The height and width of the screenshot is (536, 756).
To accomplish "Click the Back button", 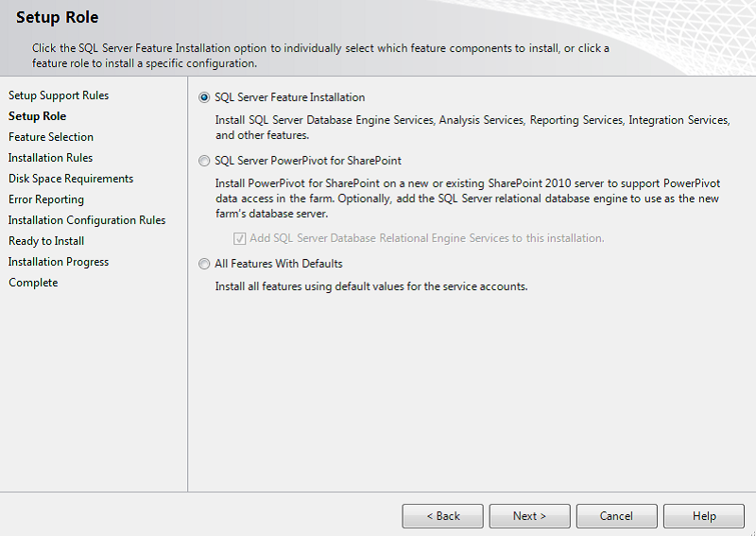I will click(442, 516).
